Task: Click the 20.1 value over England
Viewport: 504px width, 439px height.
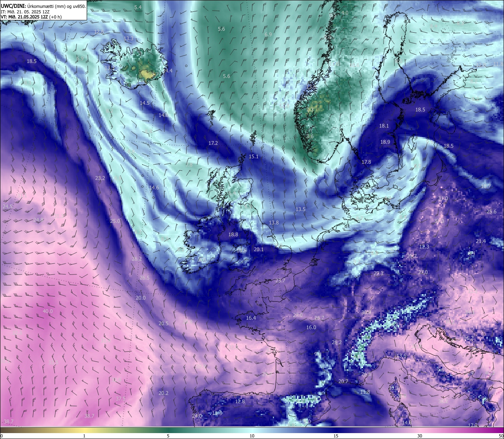Action: point(259,250)
